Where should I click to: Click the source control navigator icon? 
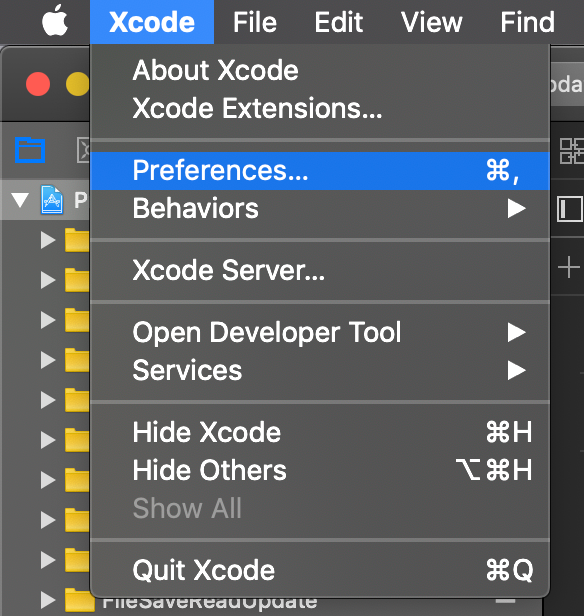point(83,150)
